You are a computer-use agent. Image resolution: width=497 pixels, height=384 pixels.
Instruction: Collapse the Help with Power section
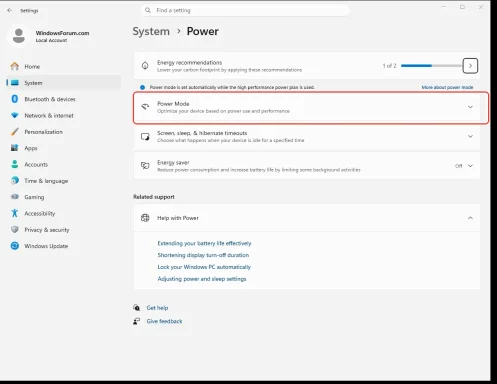(x=470, y=218)
